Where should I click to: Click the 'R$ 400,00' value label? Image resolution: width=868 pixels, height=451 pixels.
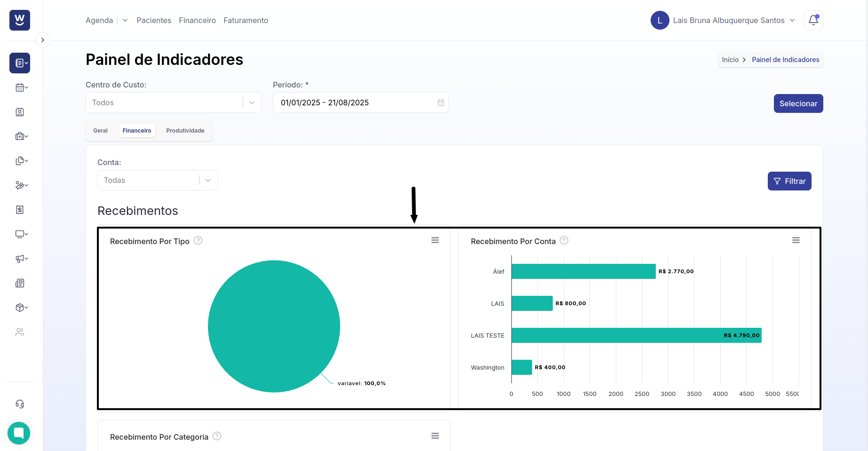point(550,367)
